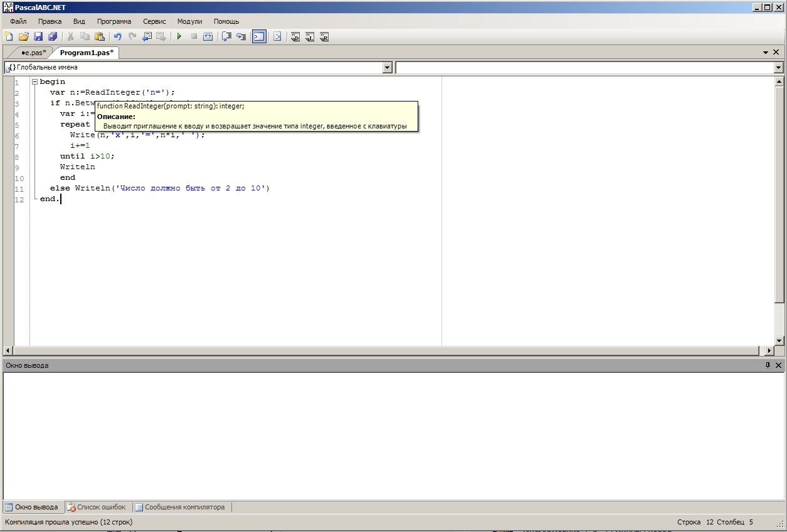Click the New file toolbar icon
This screenshot has width=787, height=532.
9,37
